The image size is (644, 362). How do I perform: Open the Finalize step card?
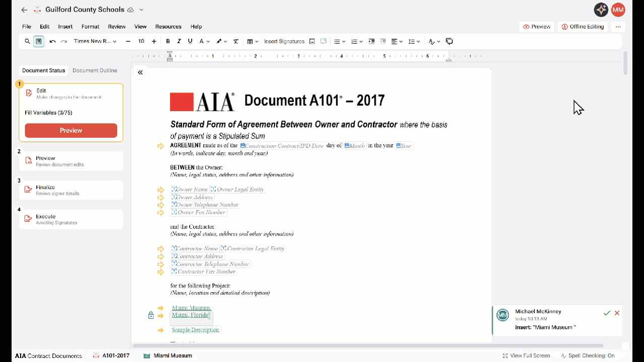71,190
